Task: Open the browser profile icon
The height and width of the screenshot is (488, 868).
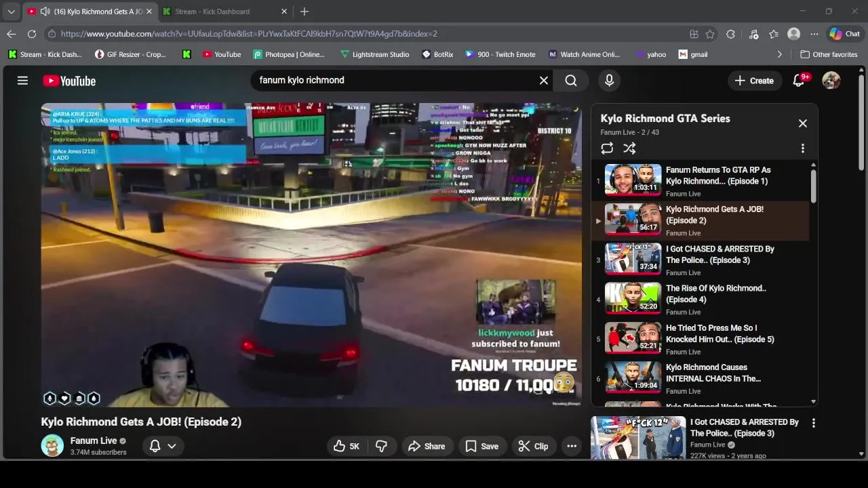Action: coord(793,34)
